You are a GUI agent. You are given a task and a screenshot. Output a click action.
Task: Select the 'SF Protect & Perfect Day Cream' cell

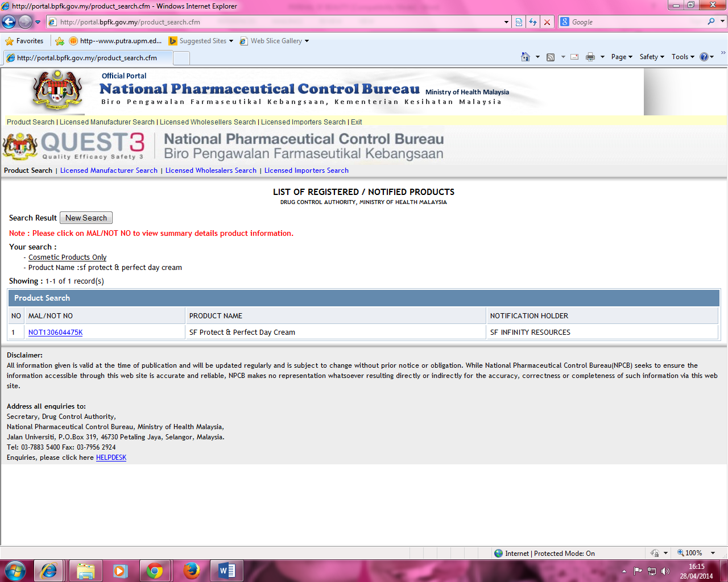click(336, 332)
